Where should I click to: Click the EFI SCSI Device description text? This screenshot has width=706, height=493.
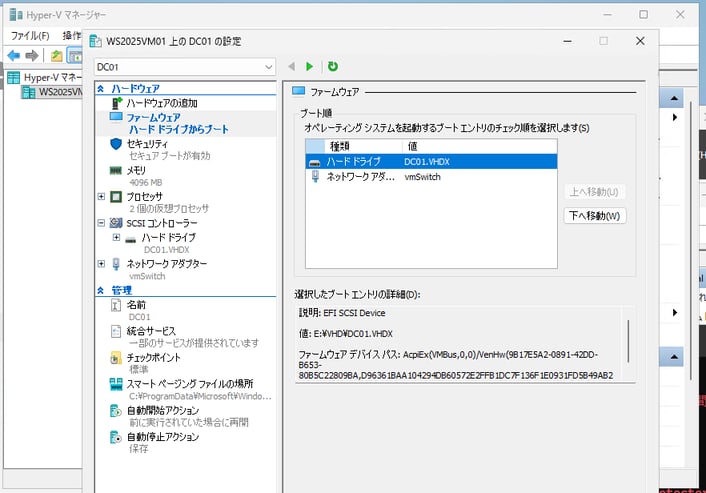coord(354,313)
